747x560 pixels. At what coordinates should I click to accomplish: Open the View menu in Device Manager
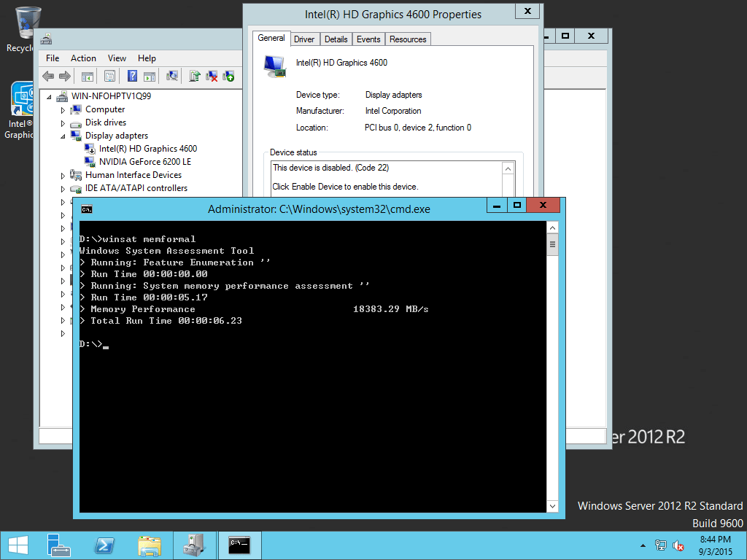coord(117,58)
